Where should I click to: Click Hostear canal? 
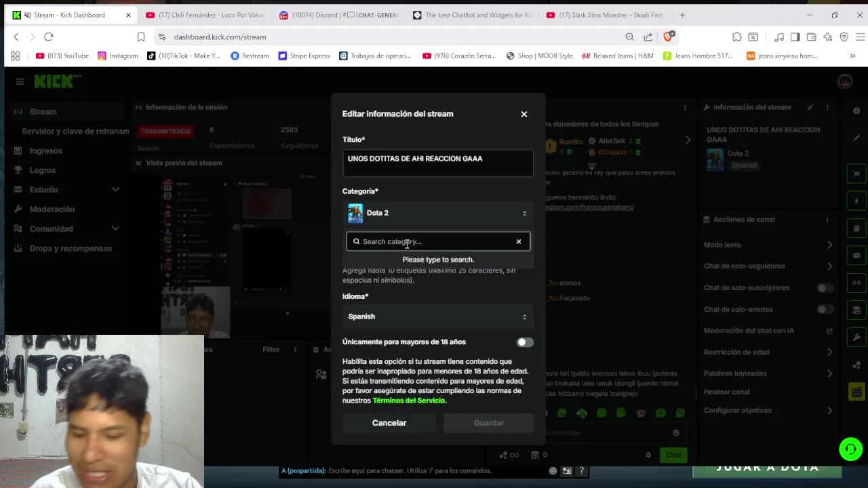click(x=727, y=392)
